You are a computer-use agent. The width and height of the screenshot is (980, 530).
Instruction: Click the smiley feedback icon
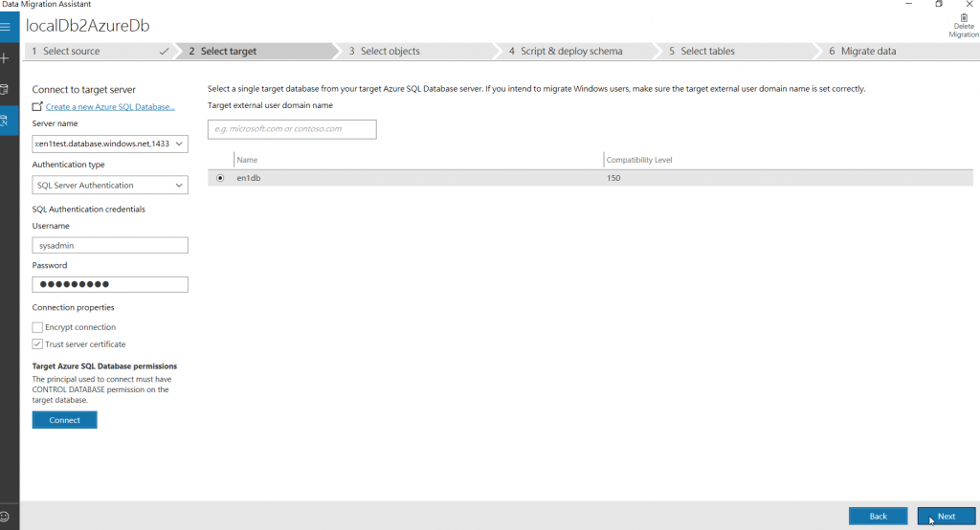[x=5, y=517]
